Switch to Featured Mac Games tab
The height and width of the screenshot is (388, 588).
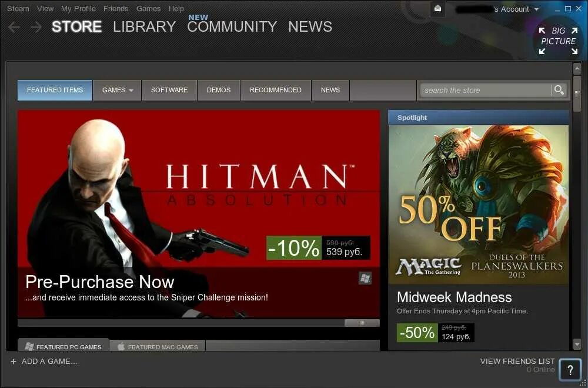(158, 347)
